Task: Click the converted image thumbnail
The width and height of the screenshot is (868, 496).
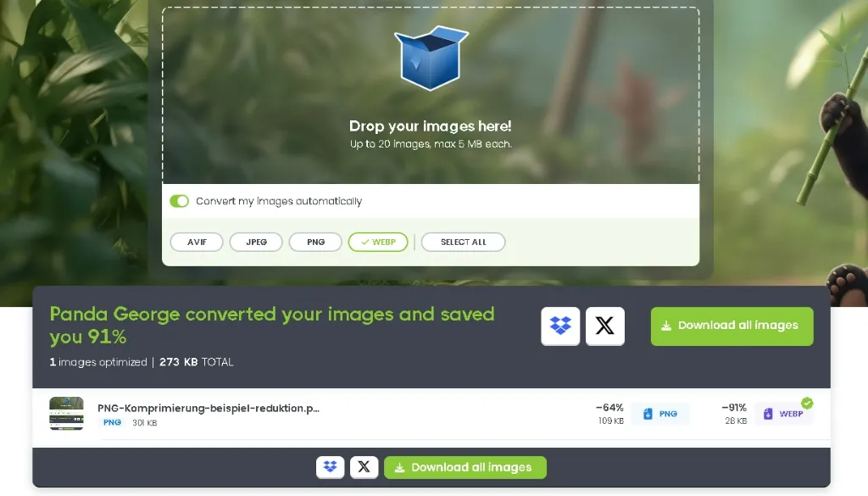Action: pyautogui.click(x=67, y=413)
